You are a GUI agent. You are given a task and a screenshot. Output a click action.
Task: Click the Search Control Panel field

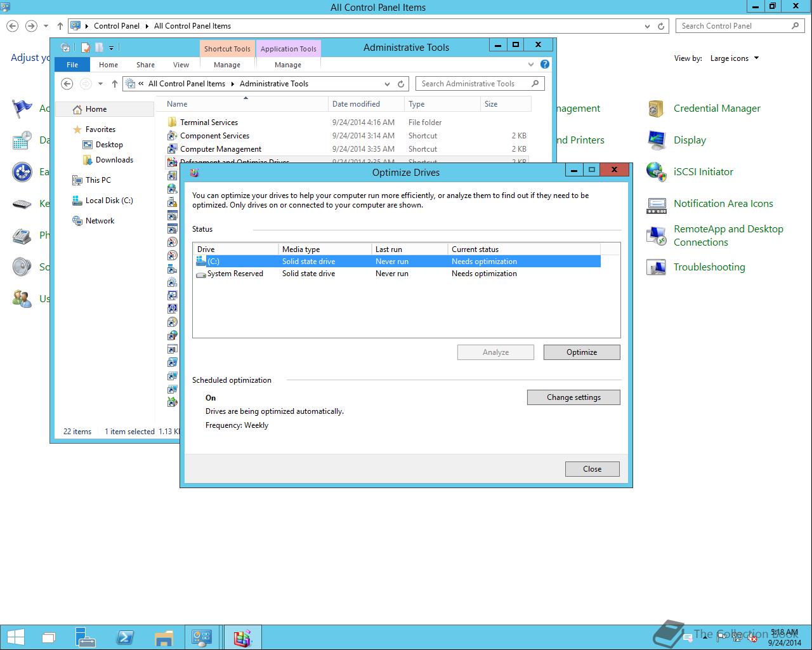[x=740, y=26]
